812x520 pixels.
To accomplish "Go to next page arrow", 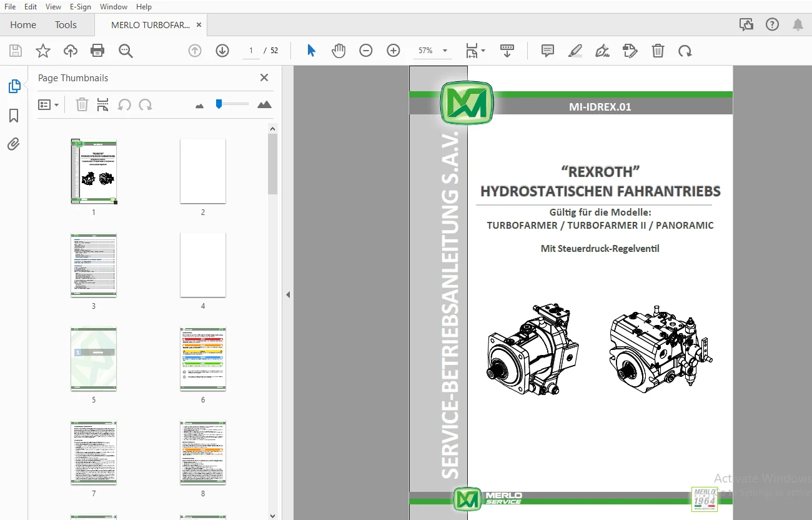I will click(222, 51).
